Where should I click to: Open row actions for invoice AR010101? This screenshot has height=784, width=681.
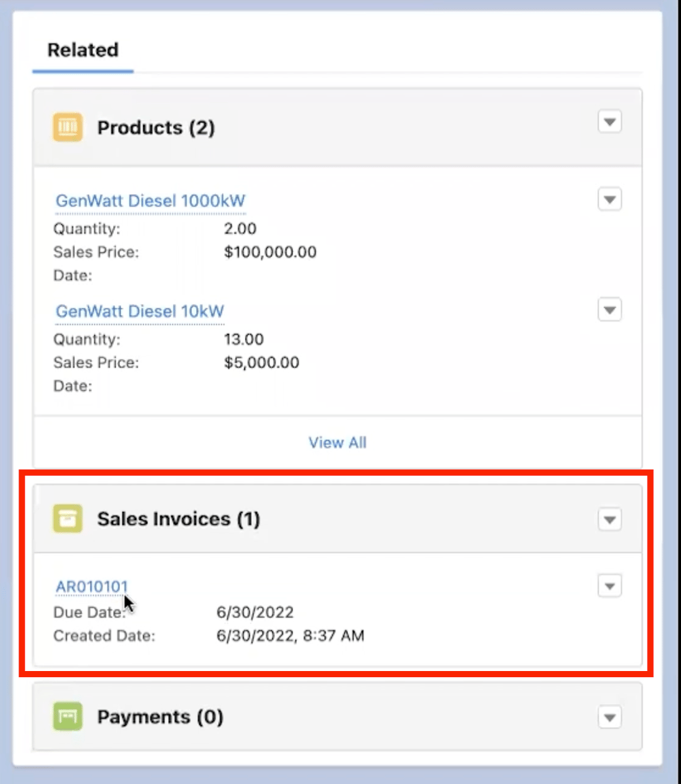pyautogui.click(x=610, y=586)
